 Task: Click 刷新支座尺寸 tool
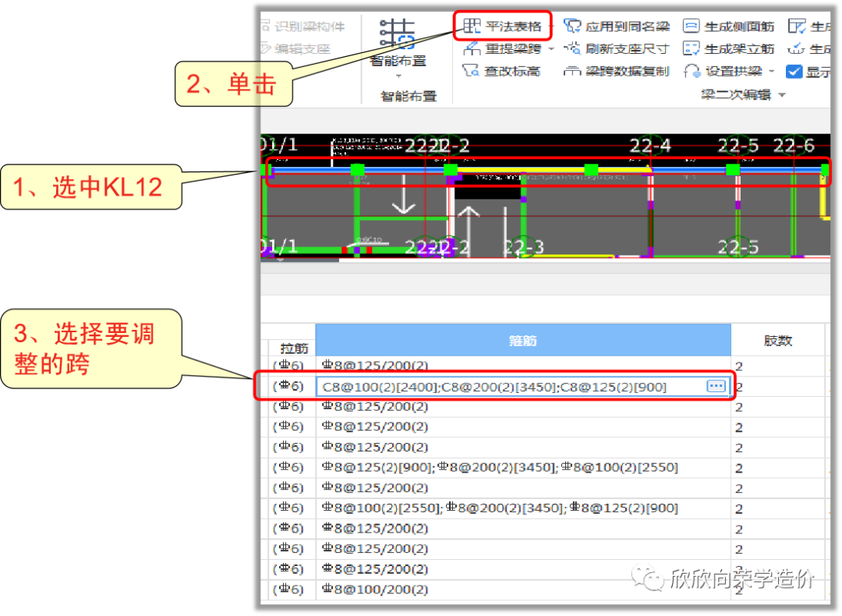coord(617,49)
